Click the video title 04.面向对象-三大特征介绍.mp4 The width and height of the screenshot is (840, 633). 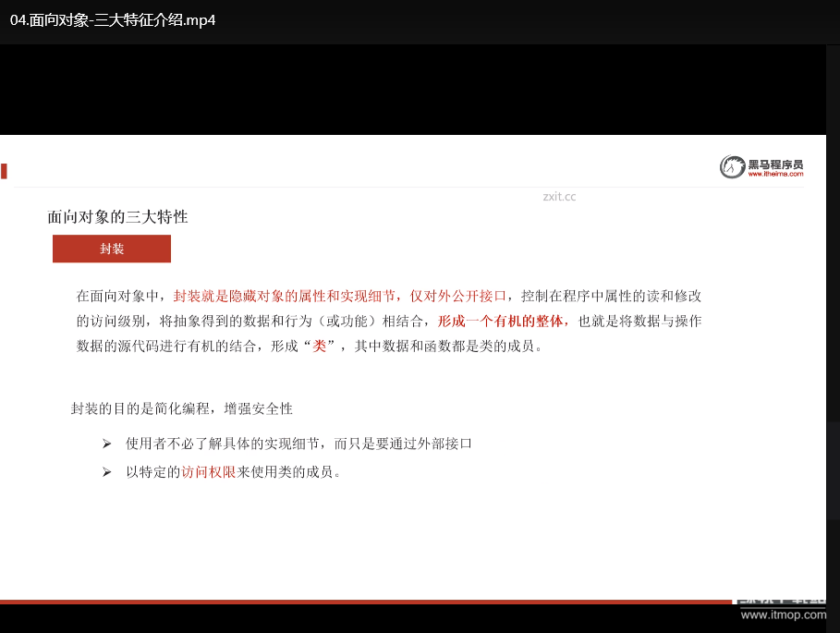point(113,20)
